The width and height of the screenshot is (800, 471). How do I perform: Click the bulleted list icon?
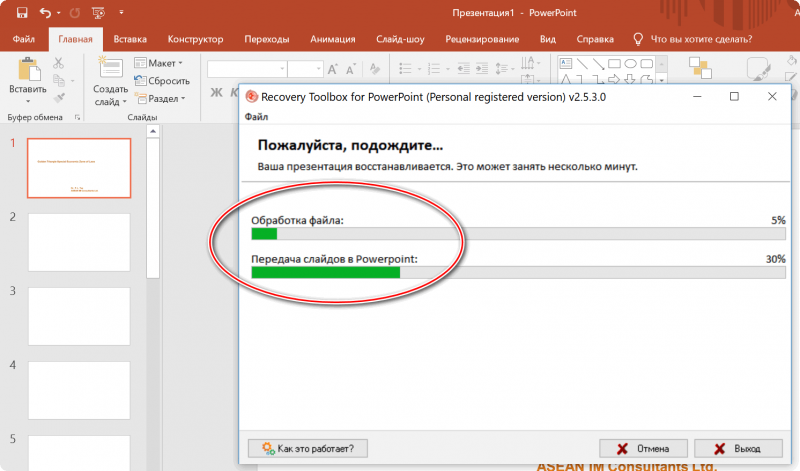click(x=406, y=69)
